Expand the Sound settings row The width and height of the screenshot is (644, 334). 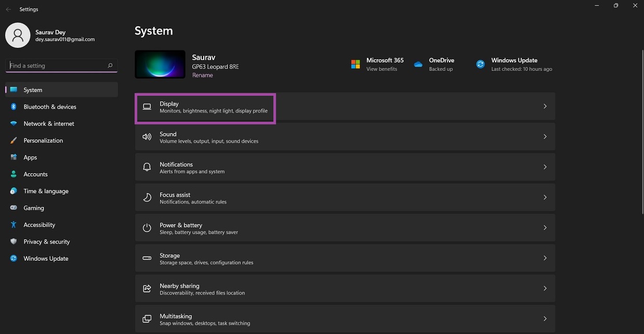(545, 136)
